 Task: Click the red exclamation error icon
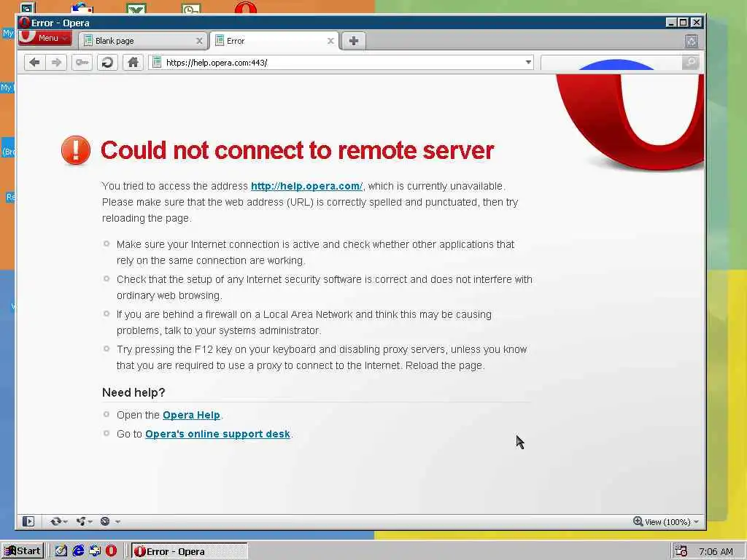coord(76,150)
